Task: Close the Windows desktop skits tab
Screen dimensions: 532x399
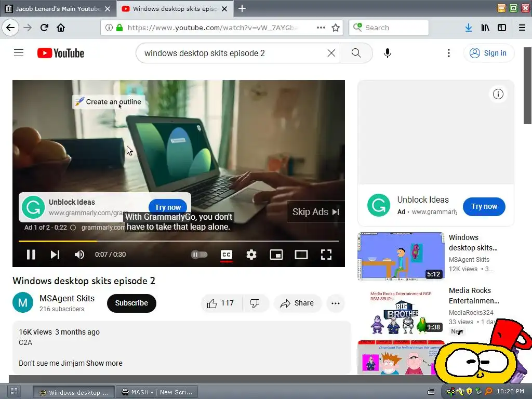Action: click(224, 9)
